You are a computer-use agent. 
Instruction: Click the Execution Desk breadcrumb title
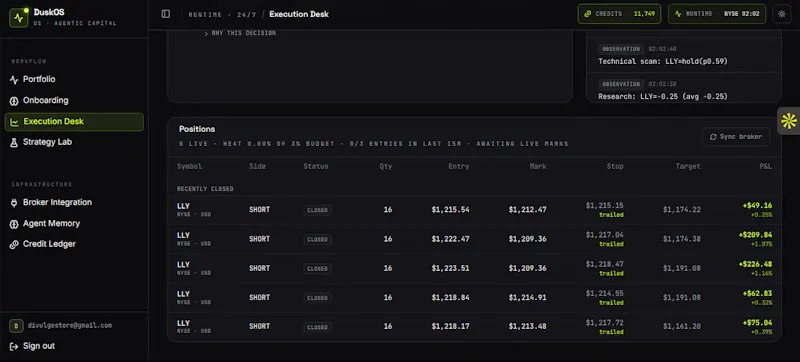click(299, 14)
